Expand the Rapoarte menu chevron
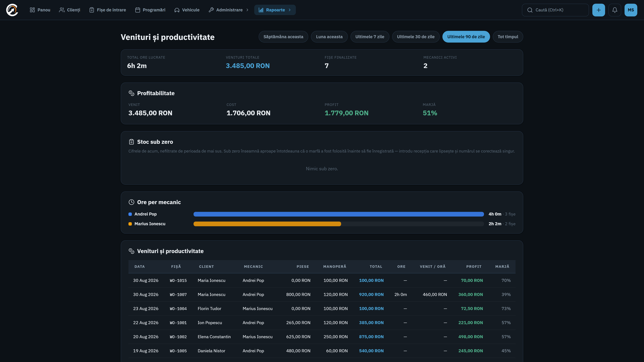This screenshot has height=362, width=644. point(289,10)
